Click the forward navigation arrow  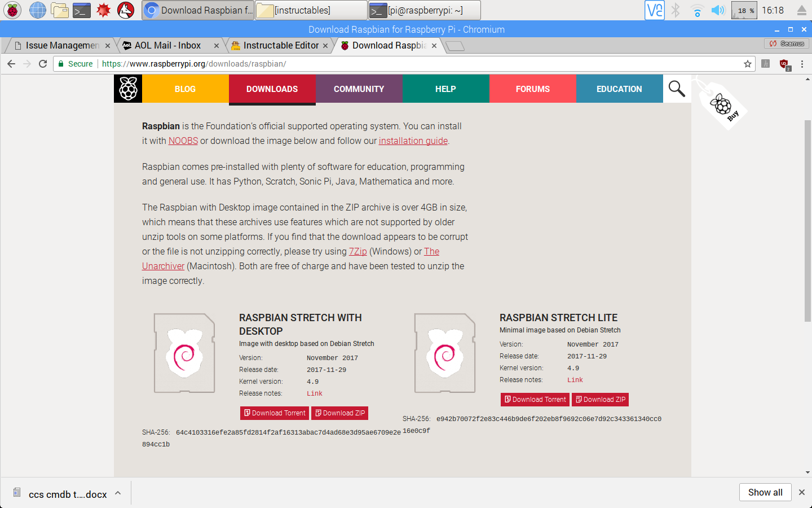pyautogui.click(x=27, y=64)
